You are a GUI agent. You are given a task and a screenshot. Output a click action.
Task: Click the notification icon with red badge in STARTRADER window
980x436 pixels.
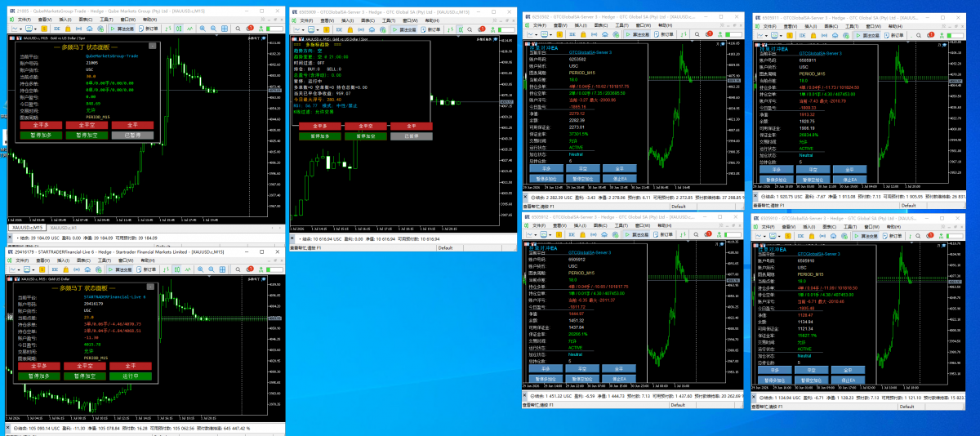click(x=250, y=269)
